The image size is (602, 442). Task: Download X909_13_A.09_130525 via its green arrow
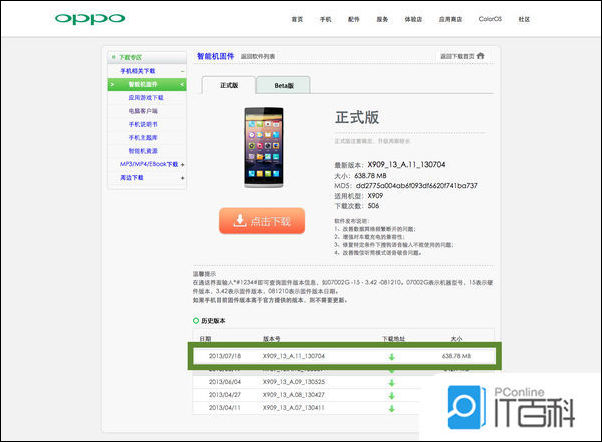pyautogui.click(x=392, y=382)
